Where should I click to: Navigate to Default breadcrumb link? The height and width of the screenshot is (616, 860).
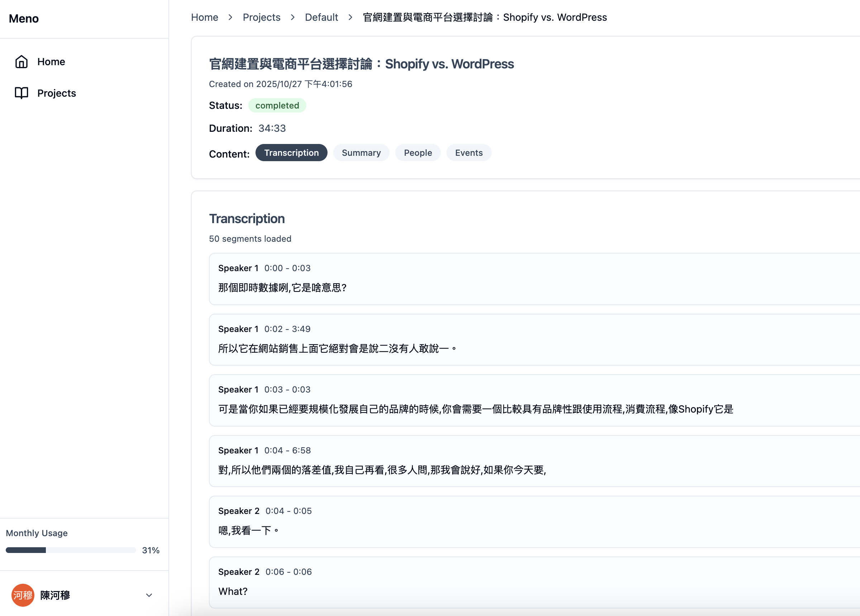[321, 18]
